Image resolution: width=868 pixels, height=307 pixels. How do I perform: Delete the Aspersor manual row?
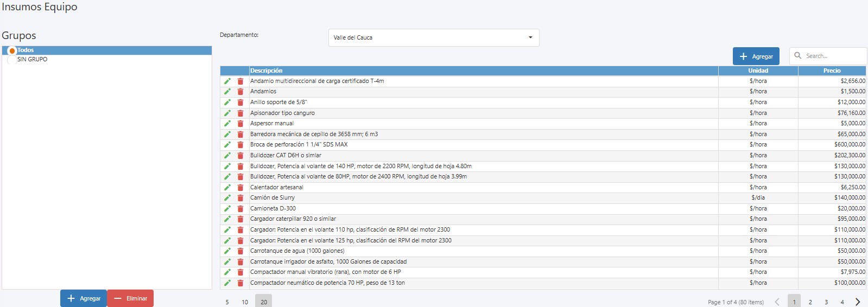click(240, 124)
